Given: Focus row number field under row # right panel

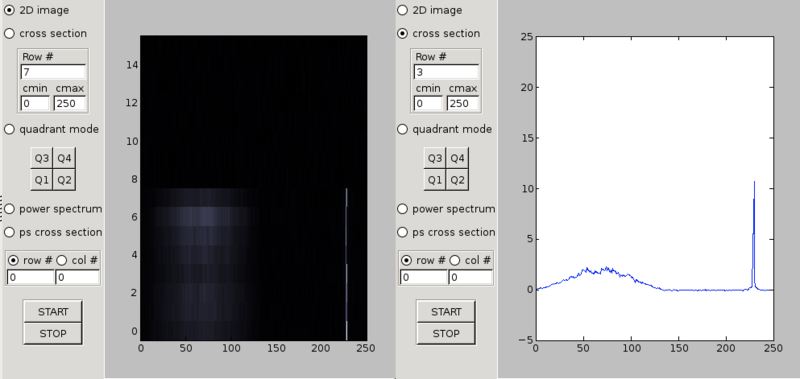Looking at the screenshot, I should [423, 277].
